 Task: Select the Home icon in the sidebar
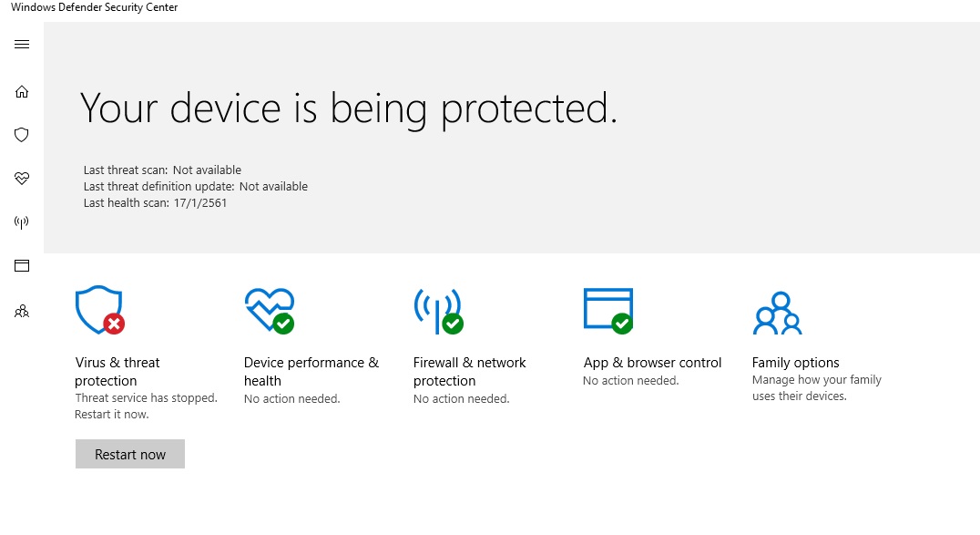[21, 91]
